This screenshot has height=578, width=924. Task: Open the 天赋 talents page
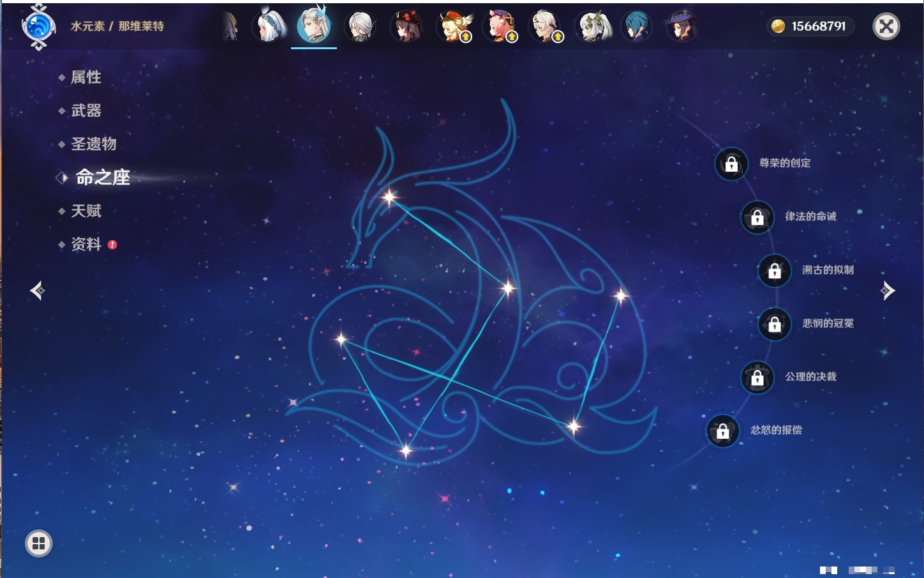point(86,211)
